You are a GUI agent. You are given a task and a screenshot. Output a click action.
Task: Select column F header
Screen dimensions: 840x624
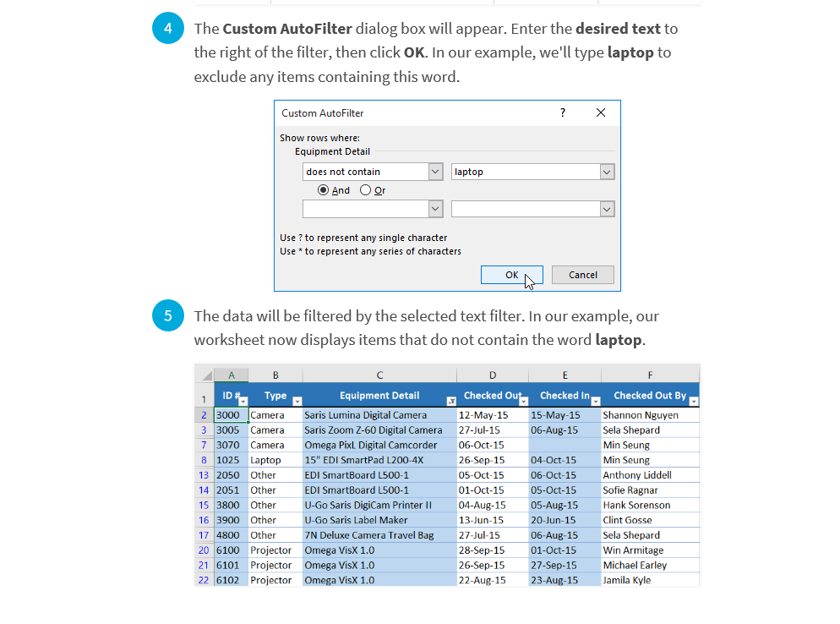(651, 375)
